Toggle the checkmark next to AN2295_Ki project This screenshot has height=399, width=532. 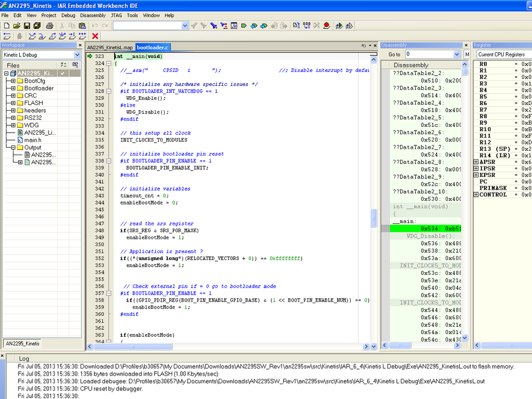click(63, 73)
